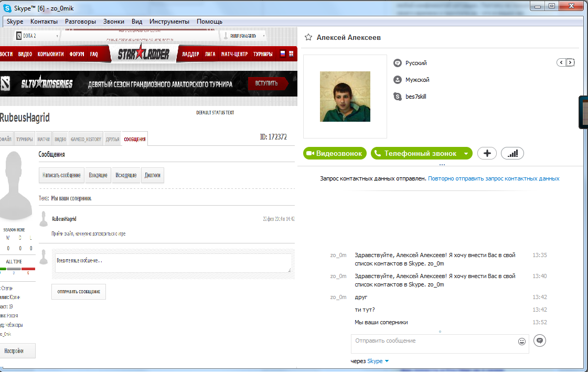Open the emoticon smiley picker
This screenshot has height=372, width=588.
point(521,341)
